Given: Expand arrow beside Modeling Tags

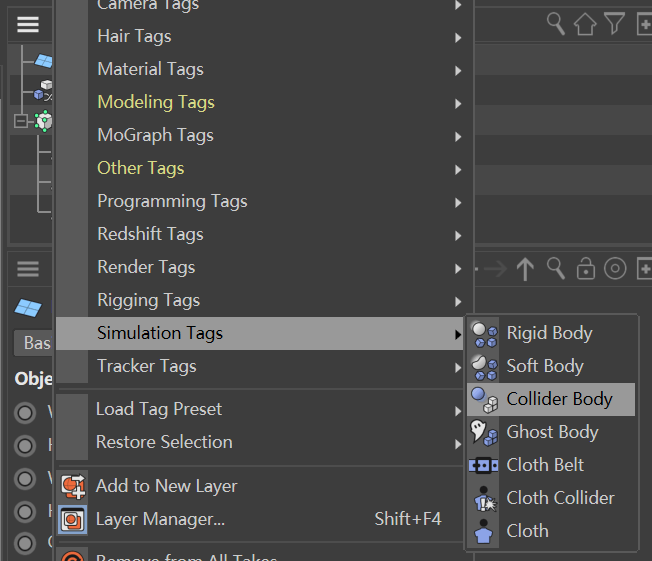Looking at the screenshot, I should point(458,103).
